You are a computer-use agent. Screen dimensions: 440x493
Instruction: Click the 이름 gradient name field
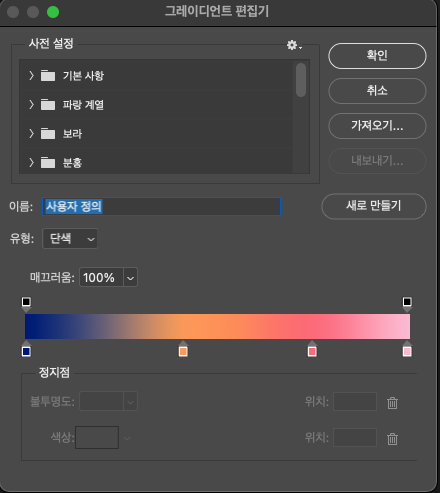pyautogui.click(x=162, y=206)
